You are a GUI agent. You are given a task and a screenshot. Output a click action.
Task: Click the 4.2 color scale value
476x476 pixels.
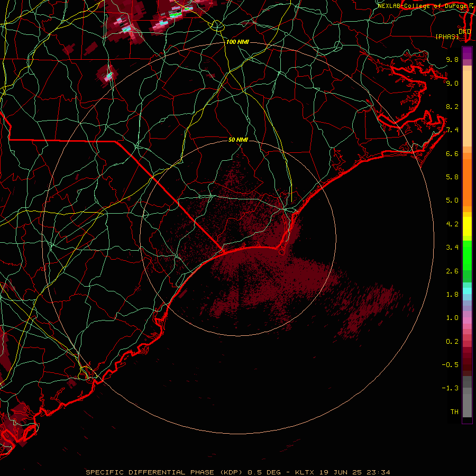coord(452,224)
